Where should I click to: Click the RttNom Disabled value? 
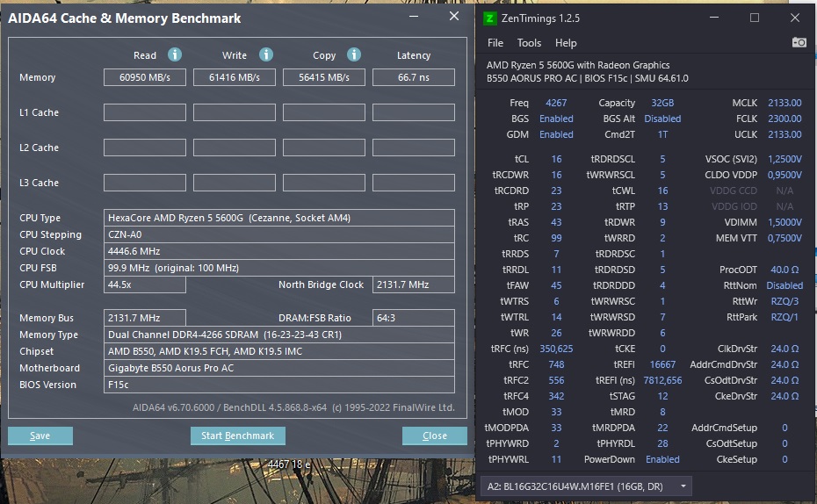pyautogui.click(x=784, y=285)
